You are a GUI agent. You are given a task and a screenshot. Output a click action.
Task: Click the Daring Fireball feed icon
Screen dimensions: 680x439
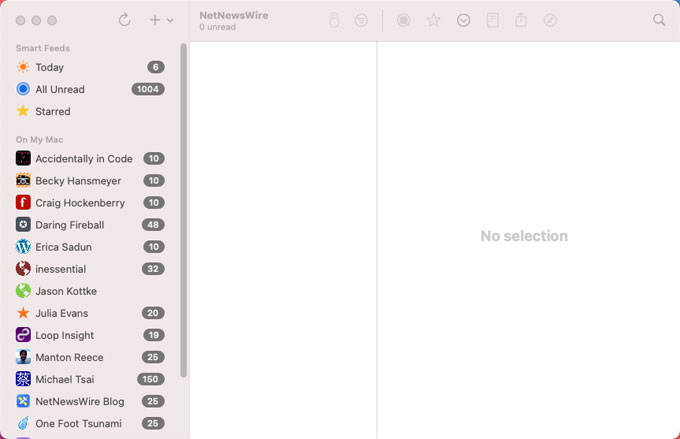(23, 225)
